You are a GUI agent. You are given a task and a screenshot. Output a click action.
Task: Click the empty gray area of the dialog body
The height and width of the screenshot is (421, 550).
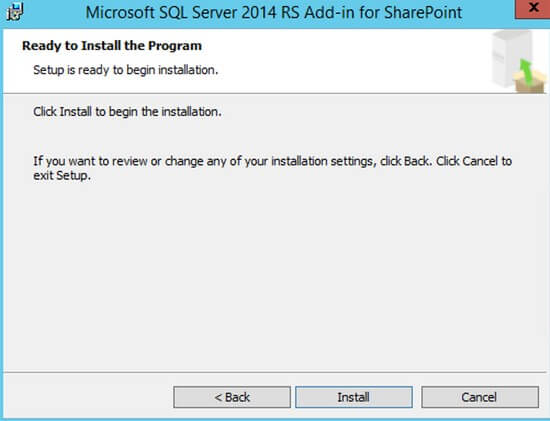click(x=274, y=274)
